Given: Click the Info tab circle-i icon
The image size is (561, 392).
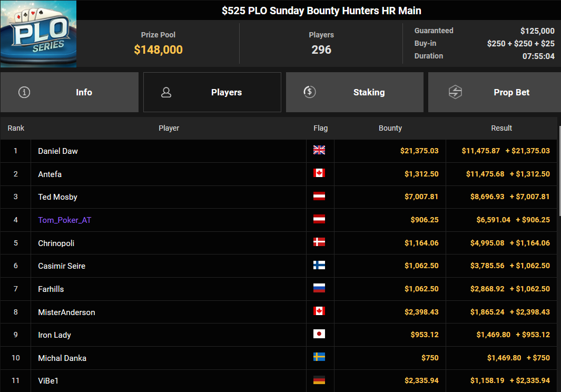Looking at the screenshot, I should coord(24,92).
